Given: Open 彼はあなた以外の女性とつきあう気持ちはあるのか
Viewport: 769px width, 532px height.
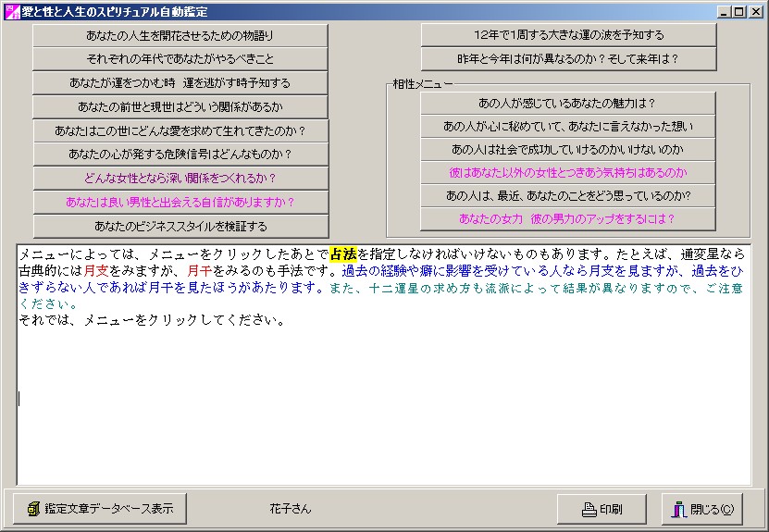Looking at the screenshot, I should coord(568,173).
